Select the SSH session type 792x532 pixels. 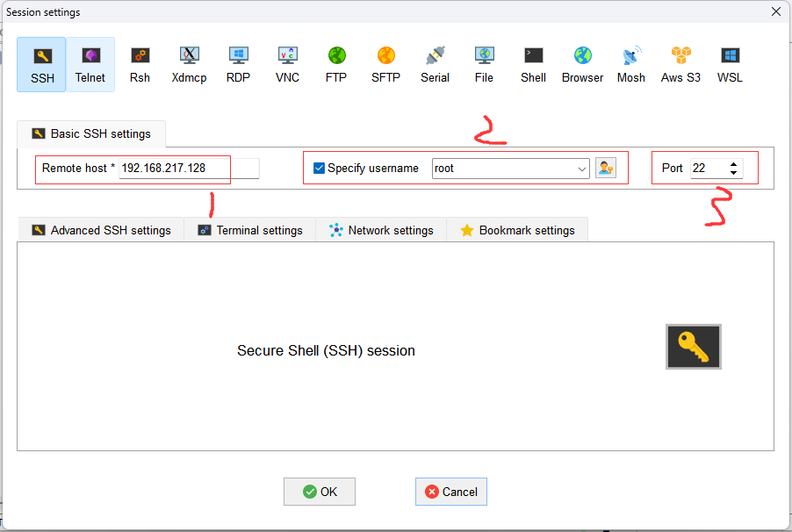41,65
